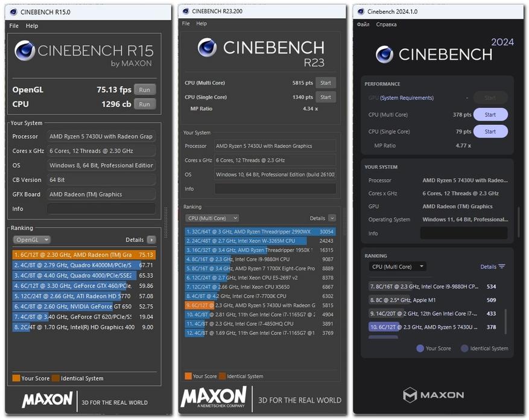Select 2024 ranking row AMD Ryzen 5 7430U
Viewport: 529px width, 420px height.
pos(434,327)
